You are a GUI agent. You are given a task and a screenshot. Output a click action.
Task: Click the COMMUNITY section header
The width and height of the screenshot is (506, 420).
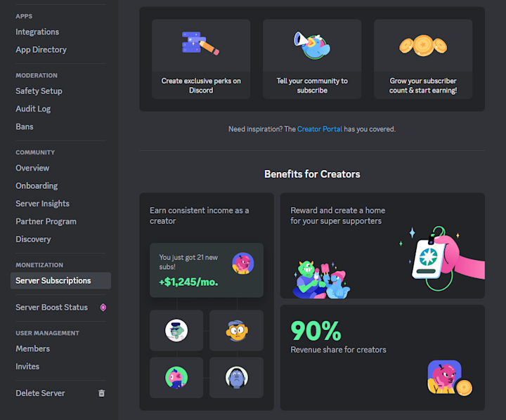click(35, 152)
